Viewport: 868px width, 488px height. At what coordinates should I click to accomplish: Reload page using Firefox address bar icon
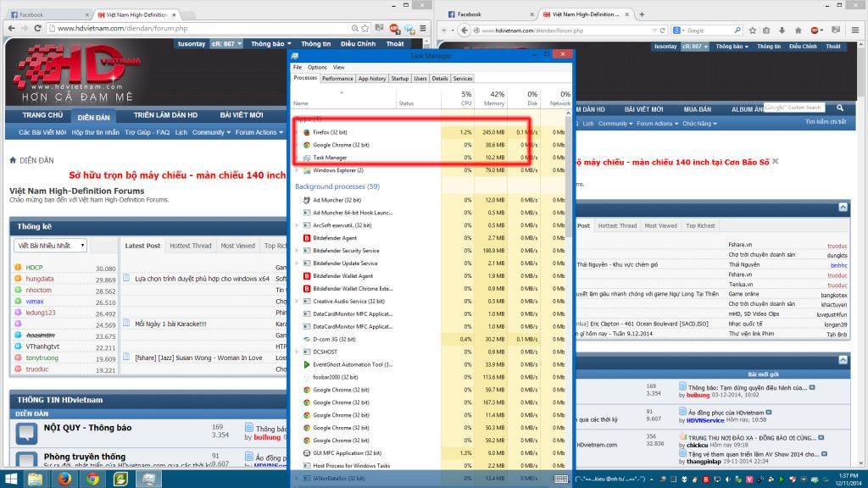(662, 30)
